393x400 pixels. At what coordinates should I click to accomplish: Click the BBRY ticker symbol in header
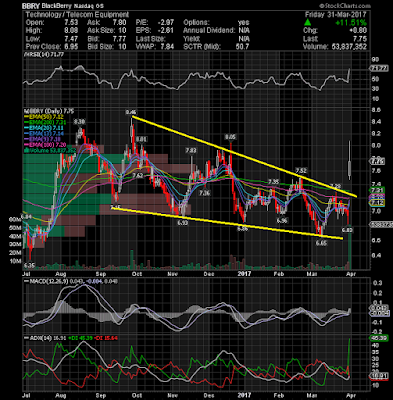[x=31, y=6]
